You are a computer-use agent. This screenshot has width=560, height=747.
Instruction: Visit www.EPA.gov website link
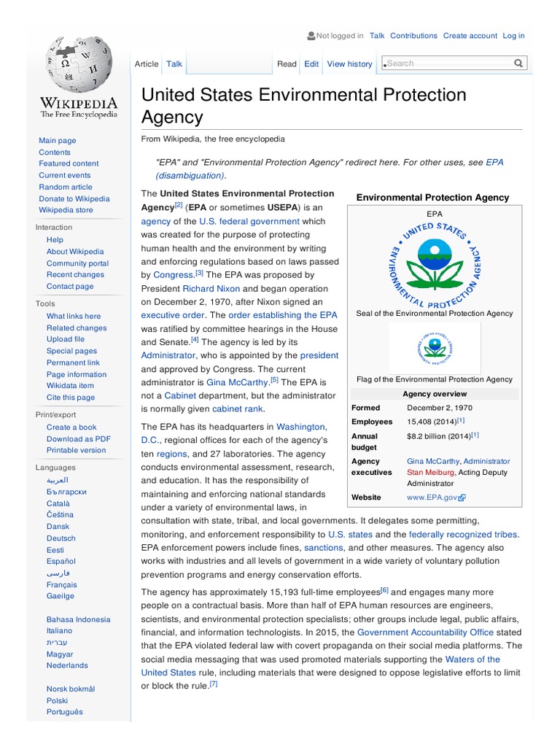tap(432, 498)
